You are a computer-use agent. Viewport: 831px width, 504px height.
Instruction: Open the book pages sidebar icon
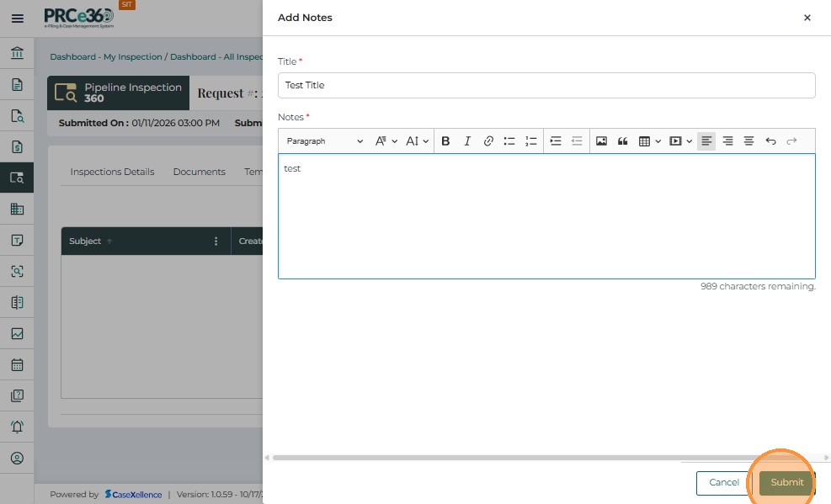point(17,302)
